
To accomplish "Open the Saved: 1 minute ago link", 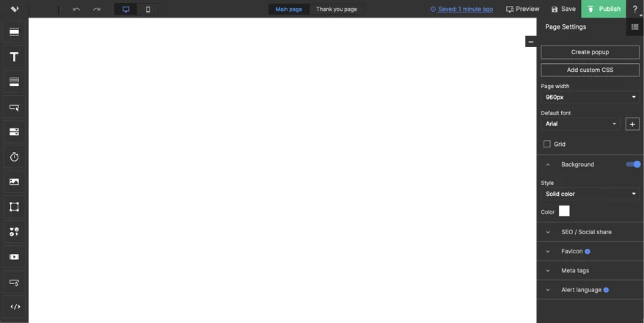I will [461, 10].
